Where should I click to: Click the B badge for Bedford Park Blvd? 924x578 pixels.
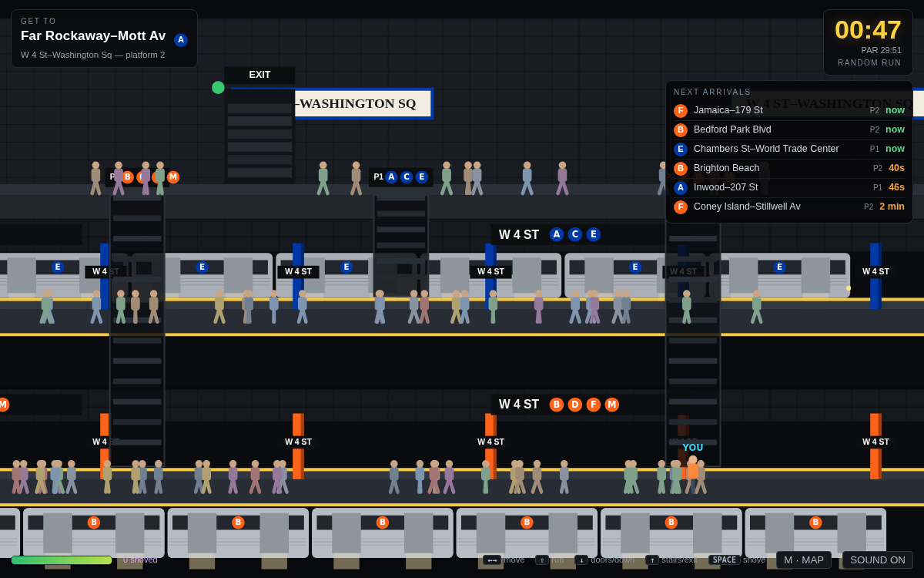681,130
